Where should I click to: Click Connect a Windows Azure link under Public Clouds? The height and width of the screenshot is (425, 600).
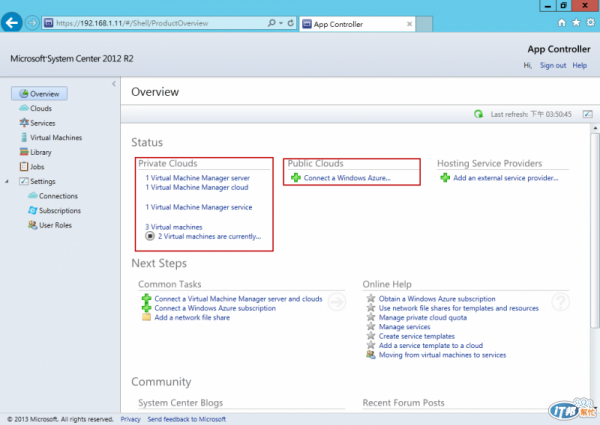point(347,178)
